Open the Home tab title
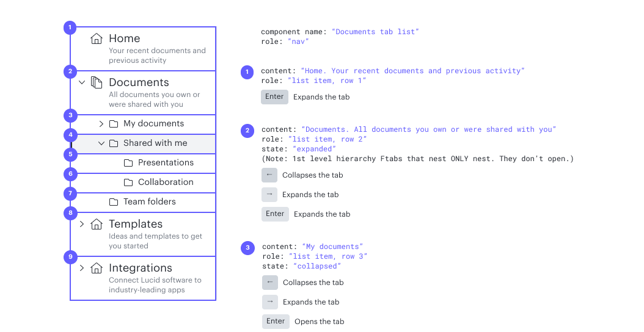This screenshot has height=332, width=644. [x=125, y=38]
